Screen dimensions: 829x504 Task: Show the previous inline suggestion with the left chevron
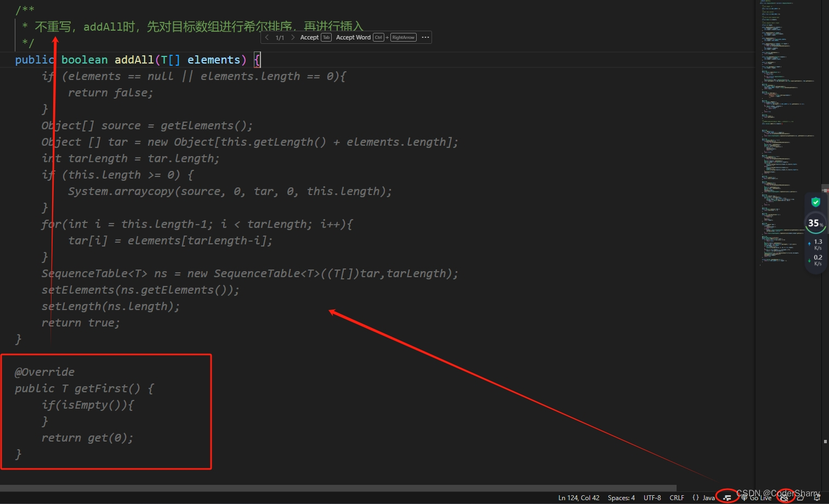pyautogui.click(x=267, y=37)
